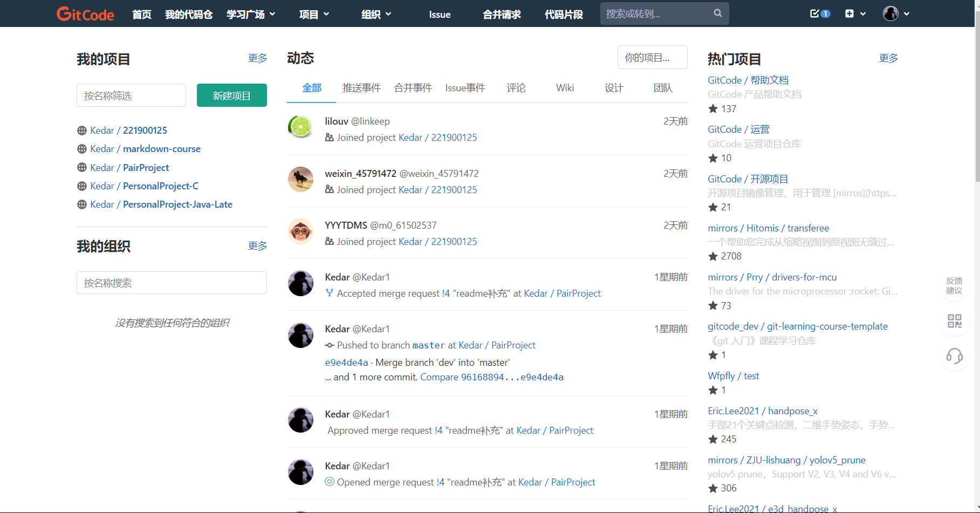The height and width of the screenshot is (513, 980).
Task: Click star icon under GitCode / 开源项目
Action: pos(713,207)
